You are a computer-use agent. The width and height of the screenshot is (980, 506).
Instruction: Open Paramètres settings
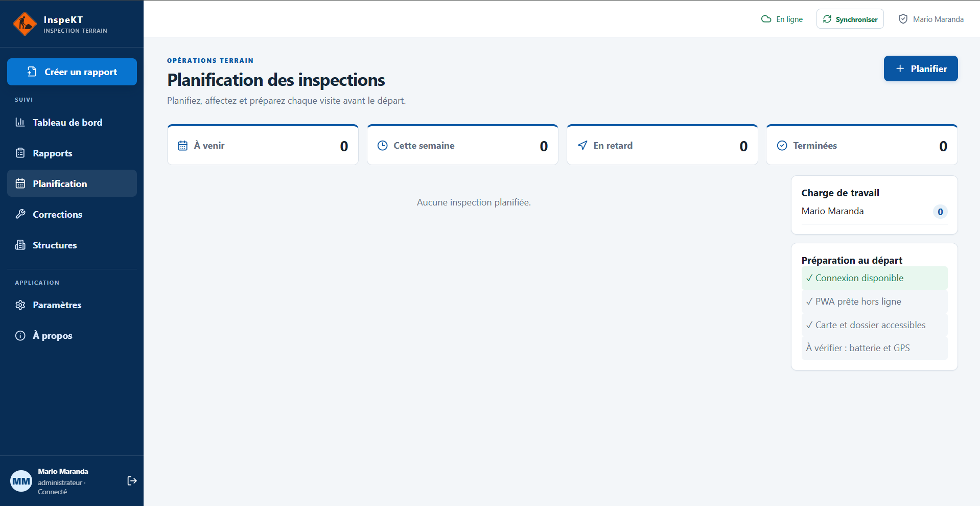72,305
